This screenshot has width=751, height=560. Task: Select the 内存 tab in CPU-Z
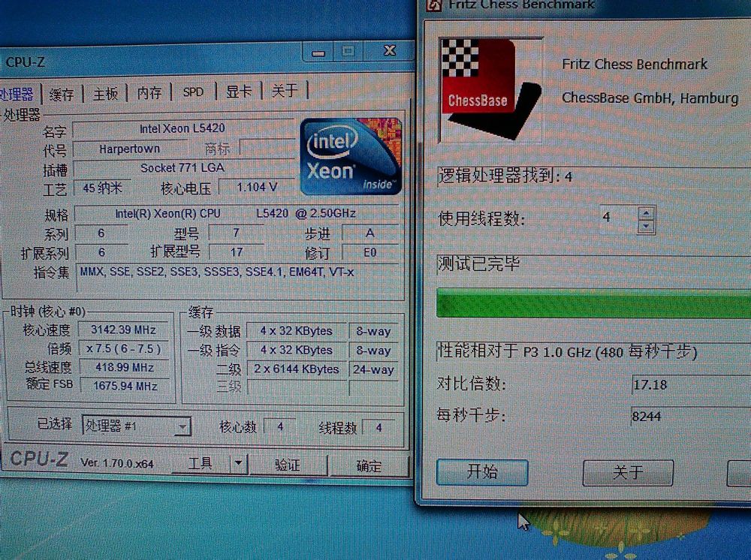[149, 92]
